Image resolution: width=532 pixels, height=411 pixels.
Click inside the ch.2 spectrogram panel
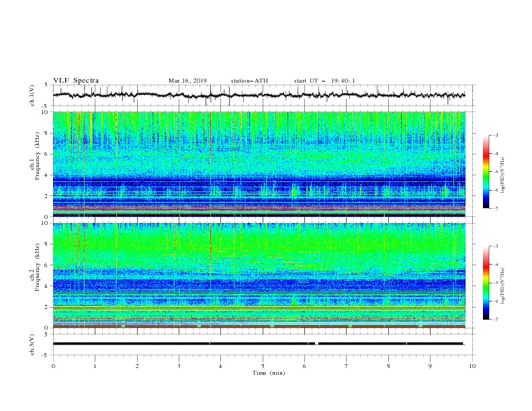[x=259, y=275]
